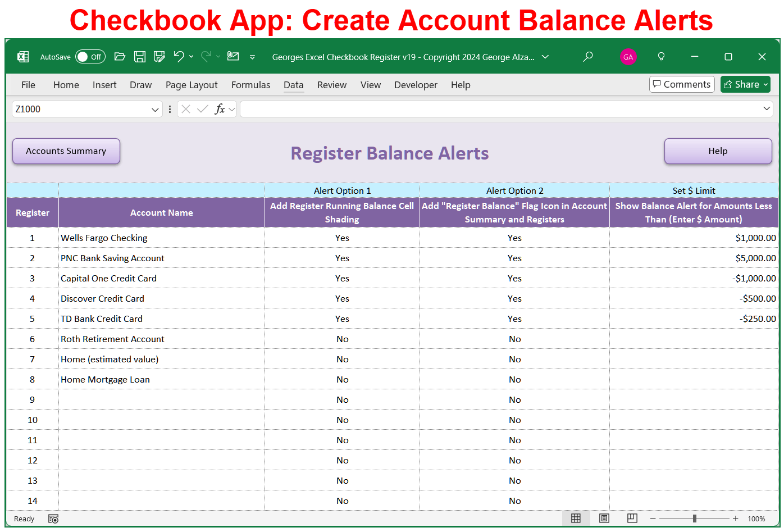
Task: Open the Developer menu tab
Action: [x=416, y=85]
